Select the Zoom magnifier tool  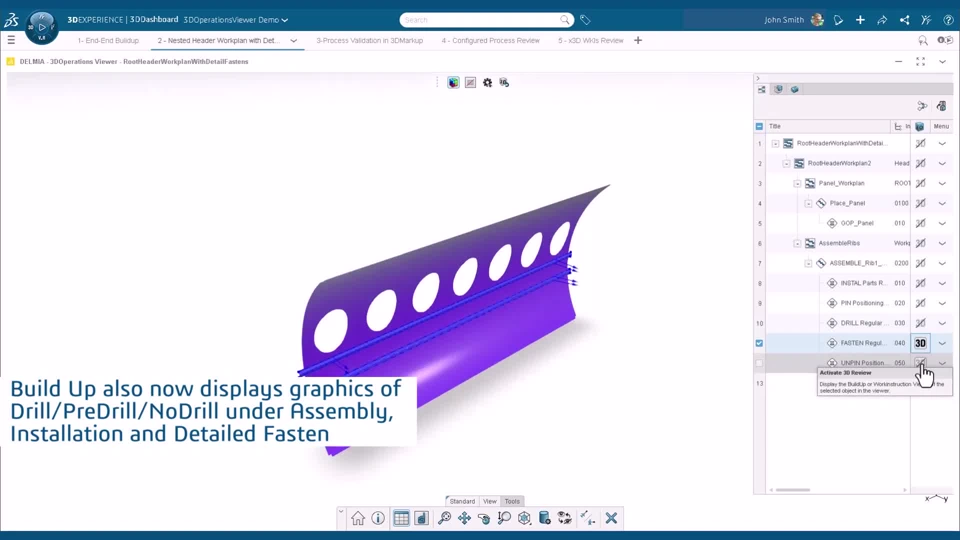click(x=444, y=518)
